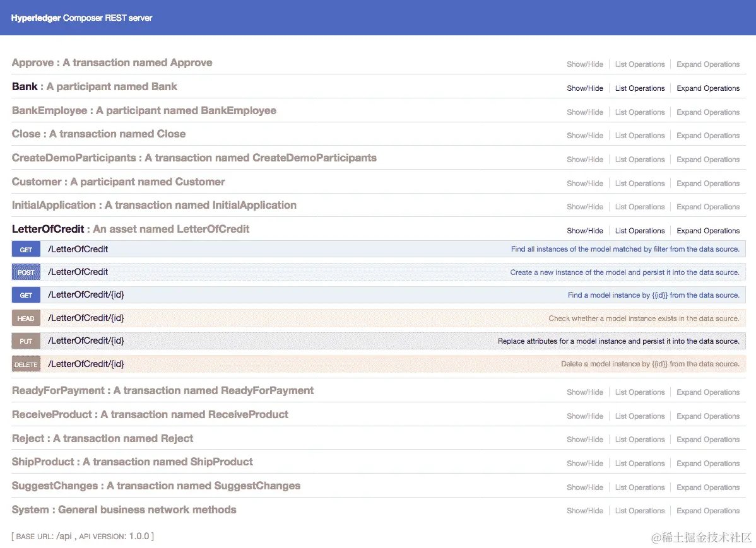This screenshot has width=756, height=548.
Task: Expand the Customer participant heading
Action: (x=119, y=182)
